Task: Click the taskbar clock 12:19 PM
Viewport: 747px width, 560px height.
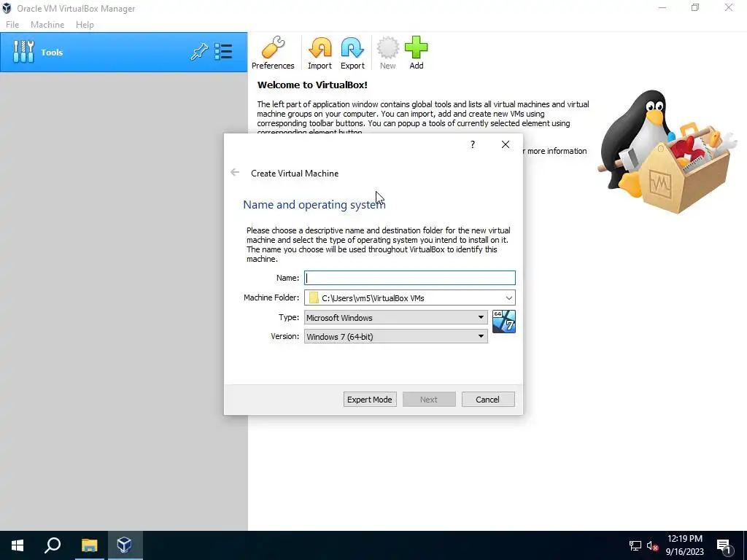Action: [684, 539]
